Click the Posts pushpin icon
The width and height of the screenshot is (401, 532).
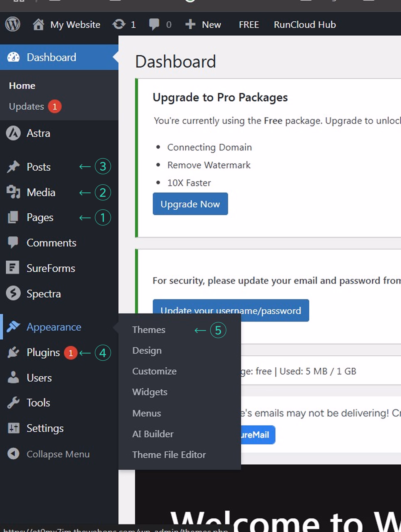coord(13,167)
